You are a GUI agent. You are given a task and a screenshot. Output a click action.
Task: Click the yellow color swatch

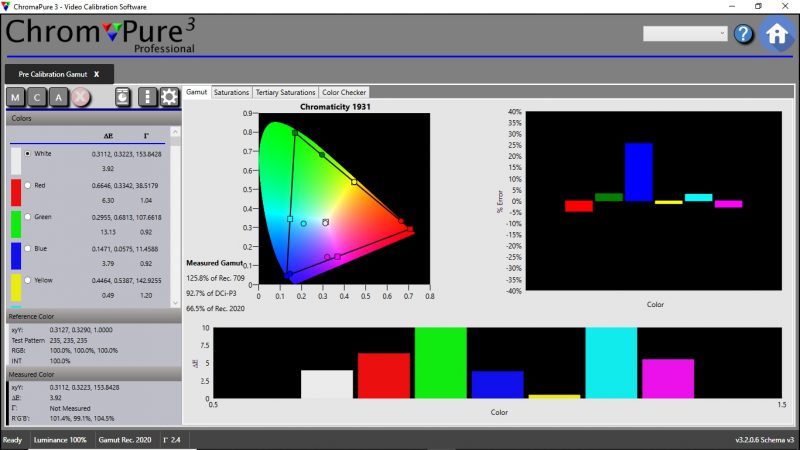[16, 288]
